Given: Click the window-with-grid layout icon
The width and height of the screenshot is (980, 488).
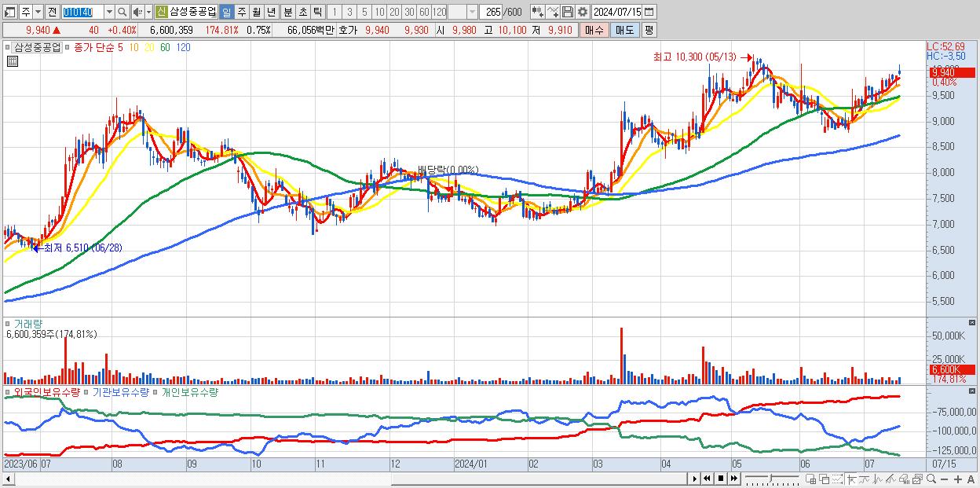Looking at the screenshot, I should 811,479.
